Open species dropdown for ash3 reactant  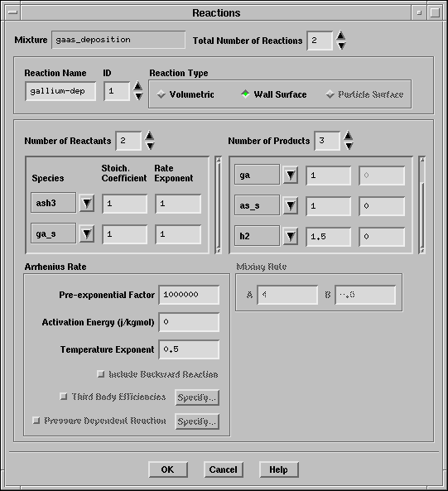87,203
